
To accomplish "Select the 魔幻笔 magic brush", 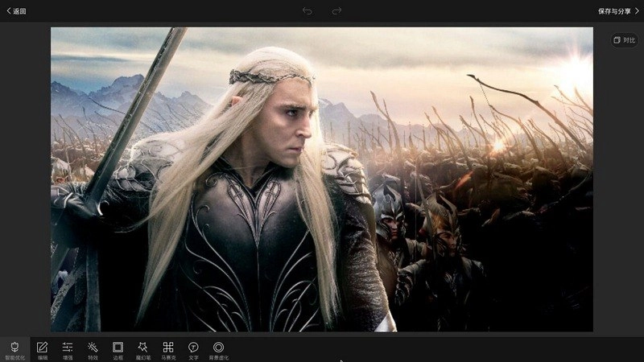I will coord(142,349).
